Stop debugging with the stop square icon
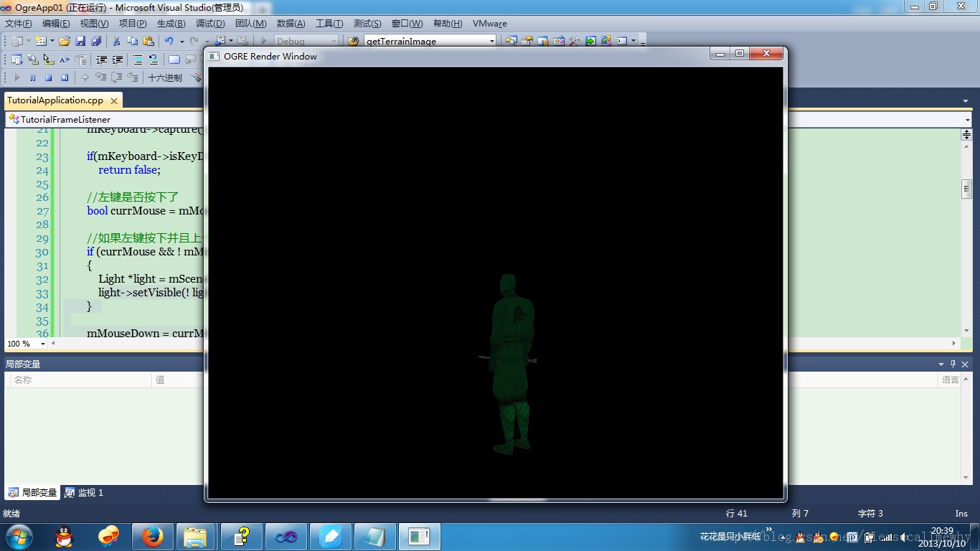 49,77
